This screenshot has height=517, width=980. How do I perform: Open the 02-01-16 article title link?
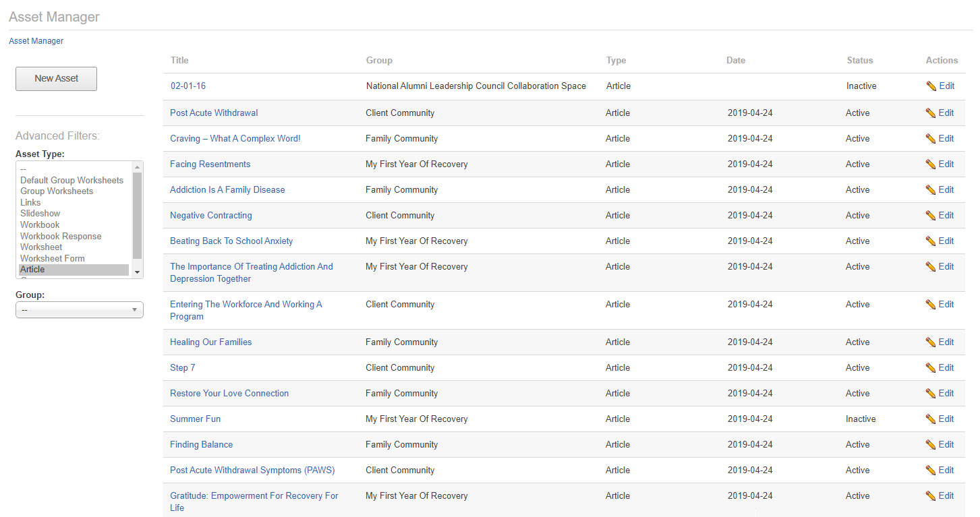pyautogui.click(x=188, y=86)
